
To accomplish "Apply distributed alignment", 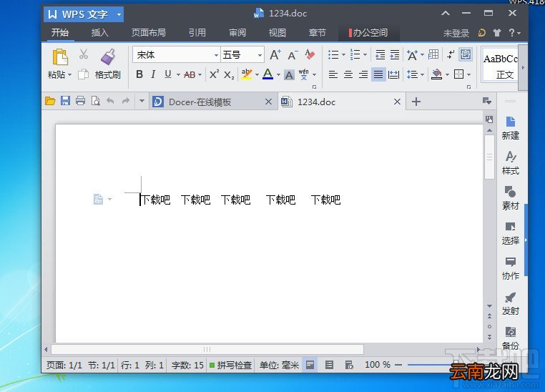I will point(393,74).
